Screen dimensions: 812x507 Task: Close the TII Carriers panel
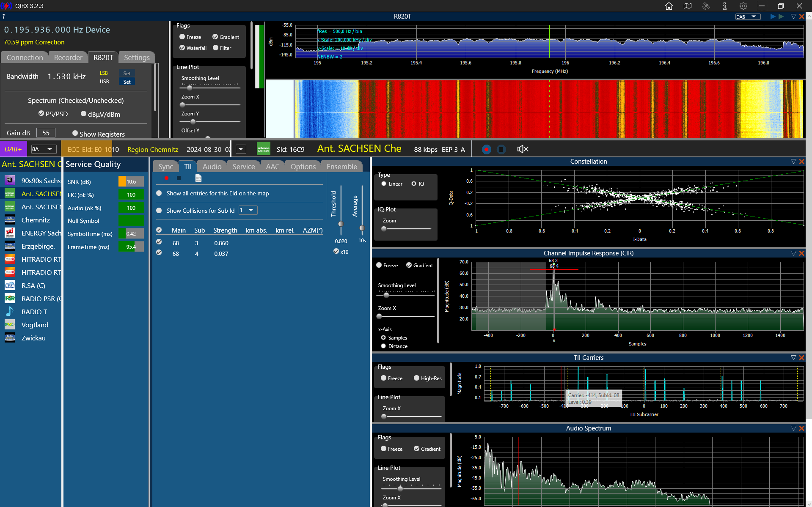coord(801,358)
